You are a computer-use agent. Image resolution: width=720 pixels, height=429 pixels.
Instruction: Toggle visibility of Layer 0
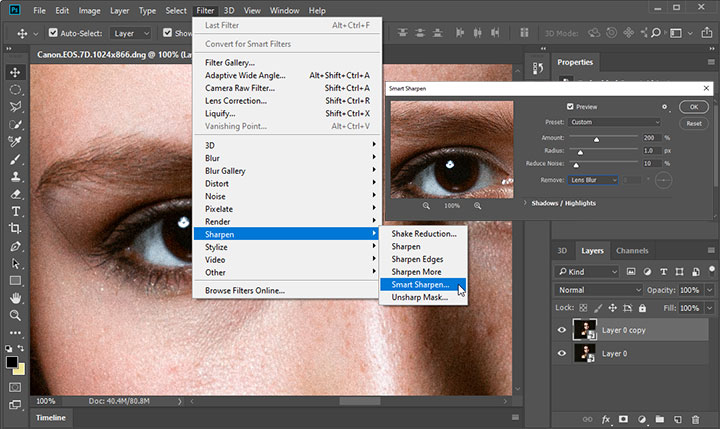pyautogui.click(x=561, y=353)
